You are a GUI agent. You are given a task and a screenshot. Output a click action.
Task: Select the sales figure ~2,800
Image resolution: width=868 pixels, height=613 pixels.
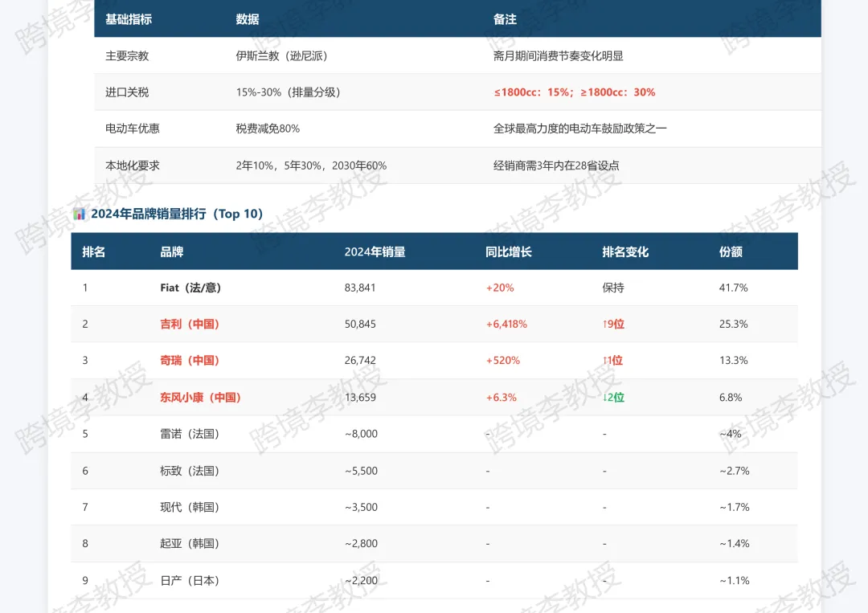[x=361, y=543]
